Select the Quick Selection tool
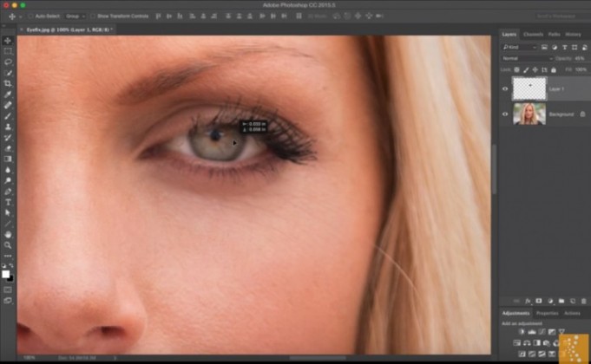This screenshot has width=591, height=364. coord(8,73)
